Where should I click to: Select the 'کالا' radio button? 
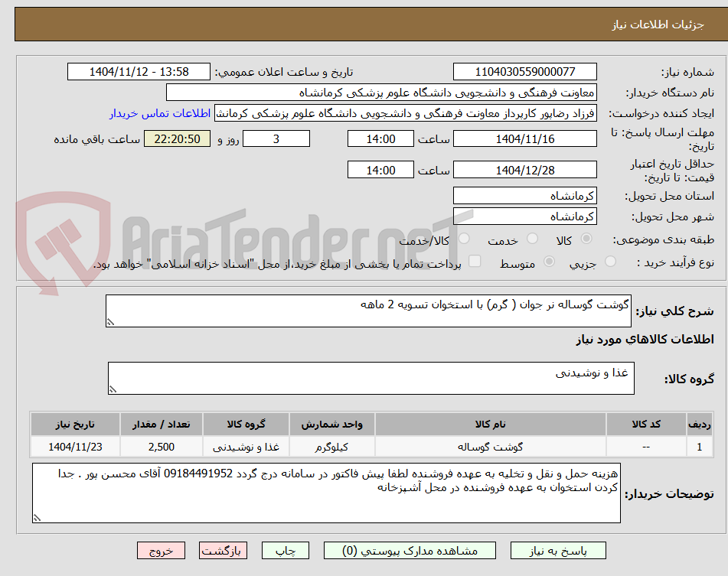(x=586, y=239)
